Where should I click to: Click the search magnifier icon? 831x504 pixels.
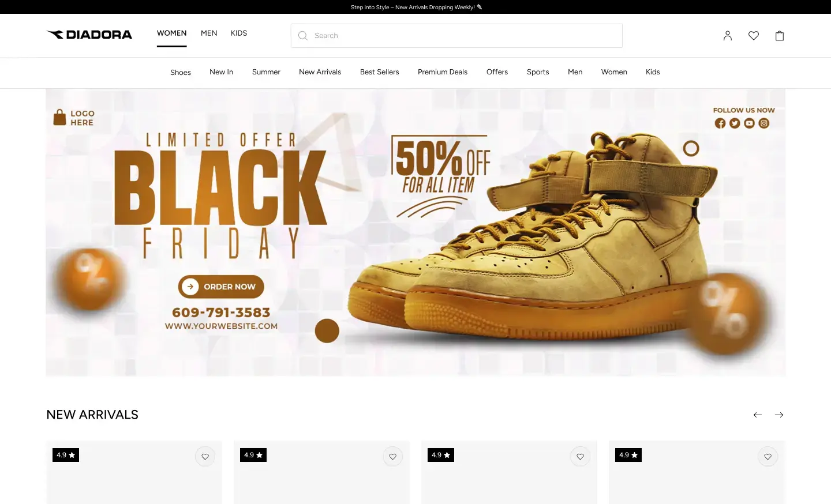[x=303, y=36]
